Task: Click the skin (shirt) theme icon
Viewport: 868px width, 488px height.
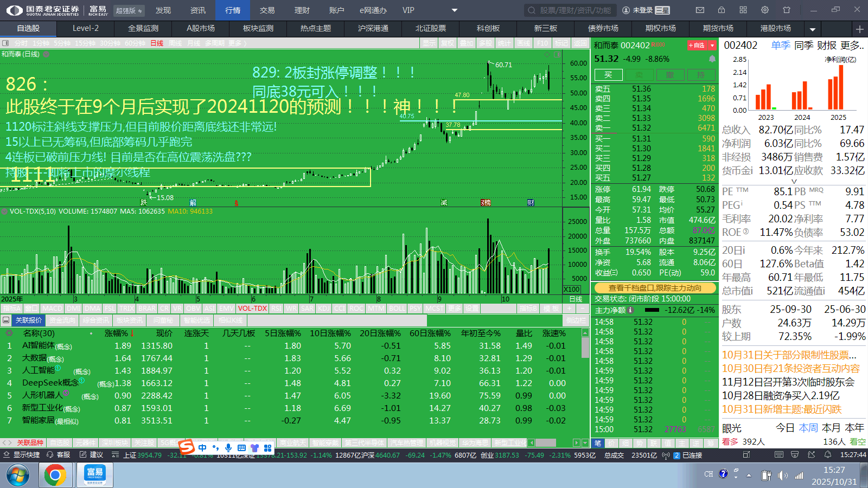Action: click(x=787, y=10)
